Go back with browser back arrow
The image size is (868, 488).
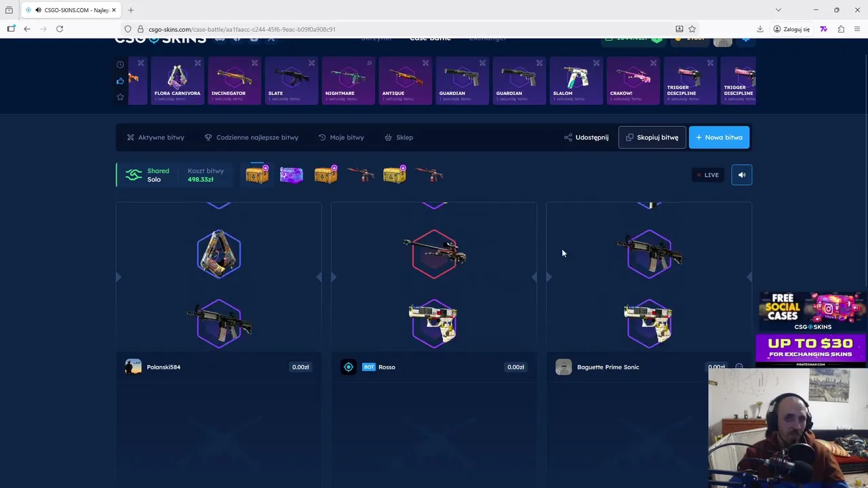tap(26, 29)
